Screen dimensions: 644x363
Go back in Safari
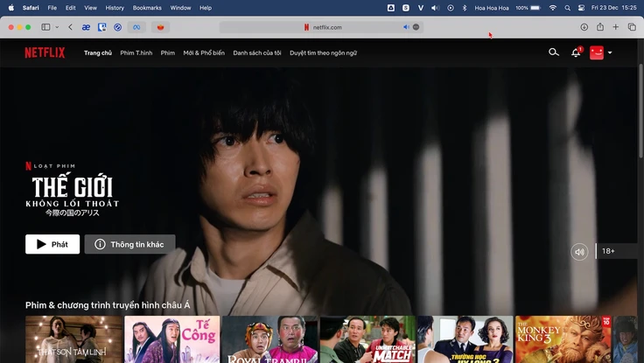pyautogui.click(x=70, y=27)
